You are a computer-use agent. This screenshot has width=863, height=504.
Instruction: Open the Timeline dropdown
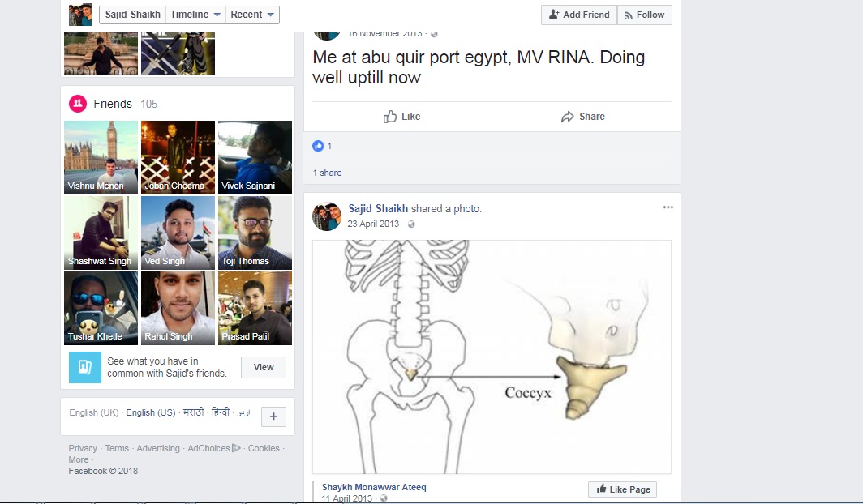tap(195, 15)
